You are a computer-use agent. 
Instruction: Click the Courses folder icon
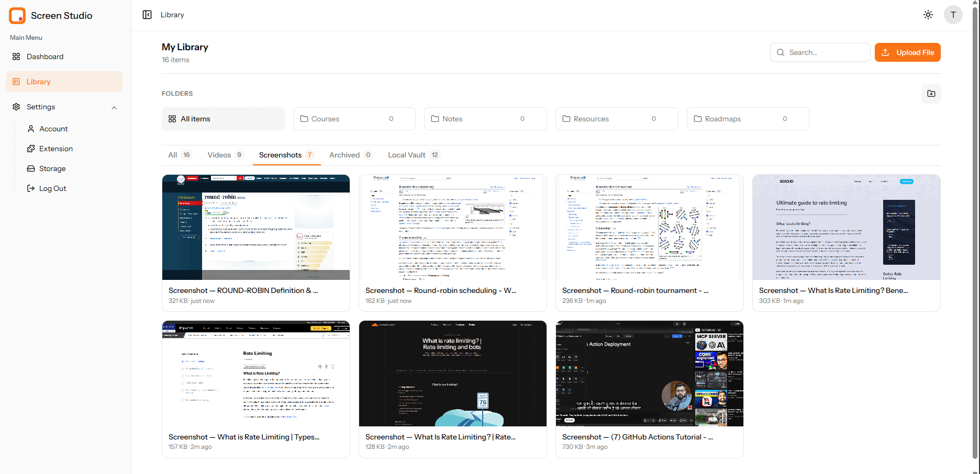coord(304,119)
